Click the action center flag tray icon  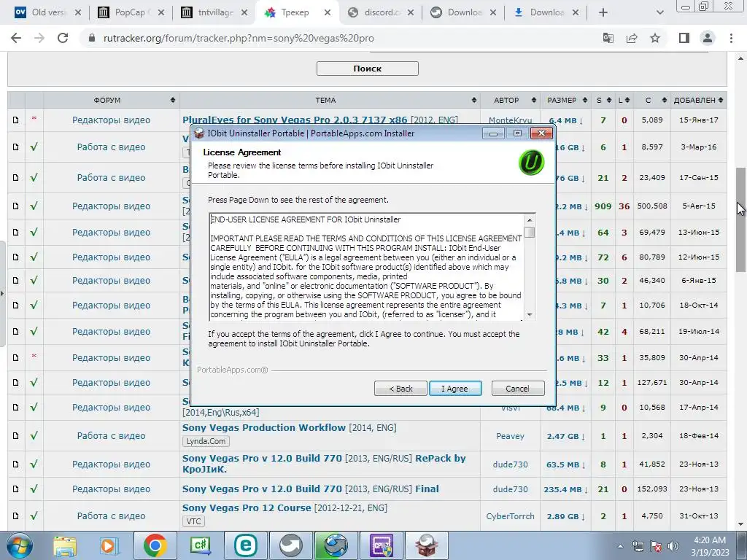(x=656, y=546)
